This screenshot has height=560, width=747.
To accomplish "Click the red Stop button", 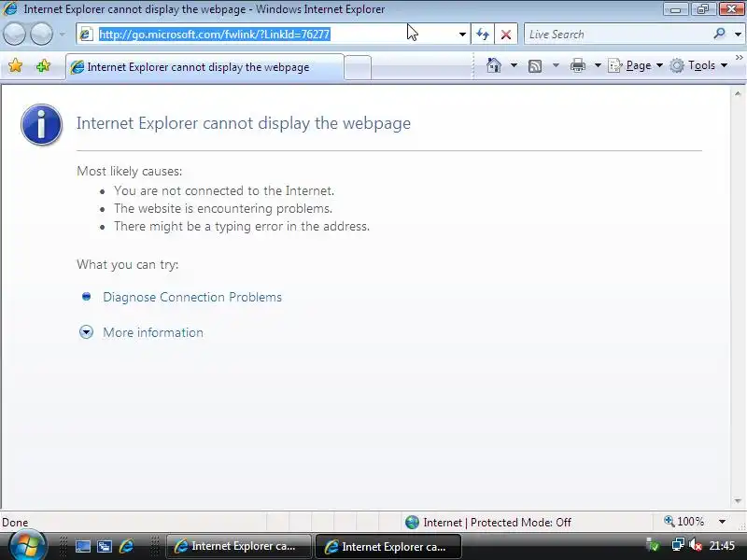I will tap(506, 35).
